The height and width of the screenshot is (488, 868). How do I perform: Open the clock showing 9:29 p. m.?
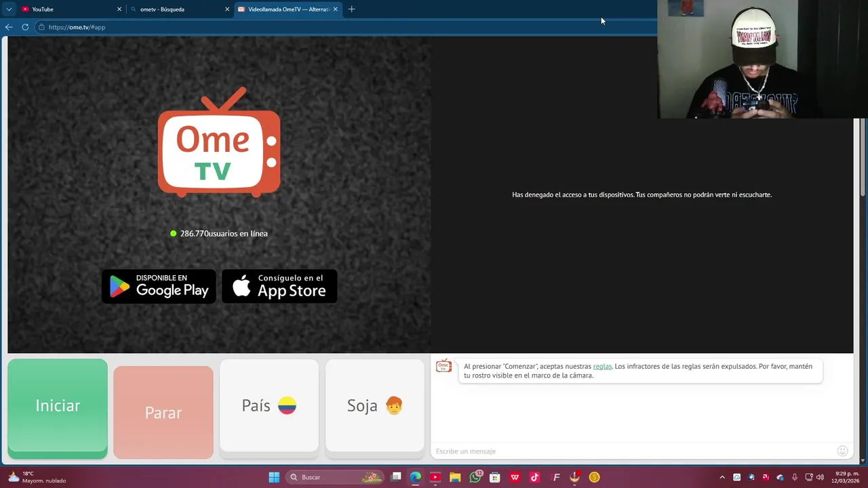click(x=846, y=477)
